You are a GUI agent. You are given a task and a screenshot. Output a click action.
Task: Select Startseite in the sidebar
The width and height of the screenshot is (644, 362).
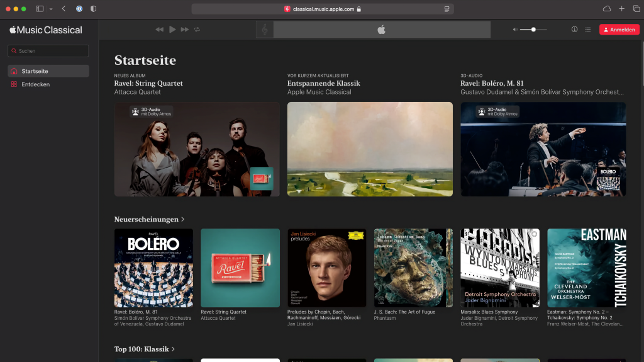click(x=48, y=71)
